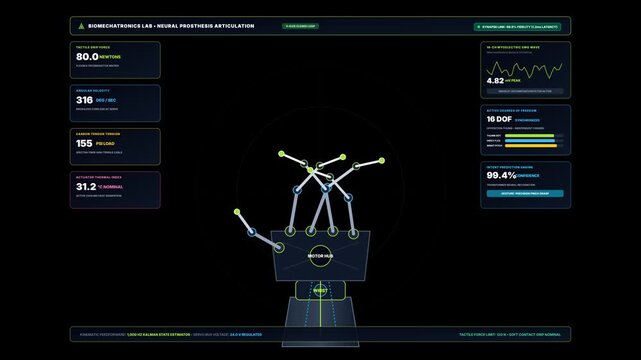Click the rightmost green fingertip node
The image size is (641, 360).
382,161
